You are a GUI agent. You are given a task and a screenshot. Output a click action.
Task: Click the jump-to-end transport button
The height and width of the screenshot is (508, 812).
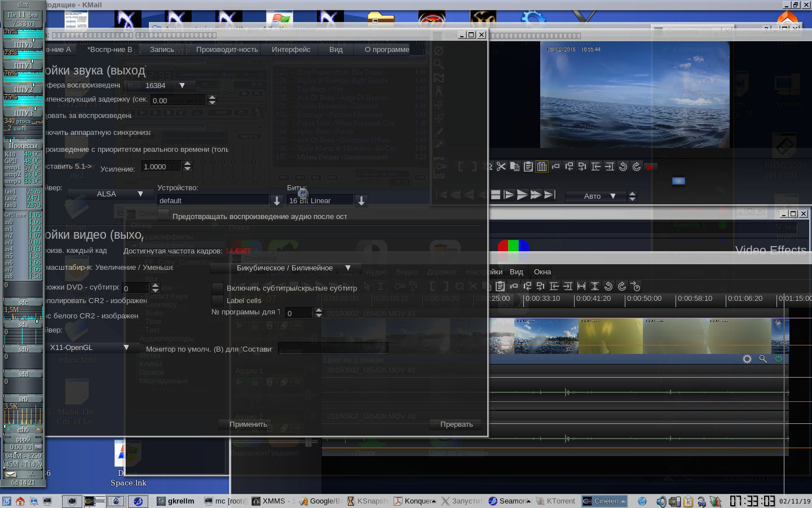coord(550,195)
